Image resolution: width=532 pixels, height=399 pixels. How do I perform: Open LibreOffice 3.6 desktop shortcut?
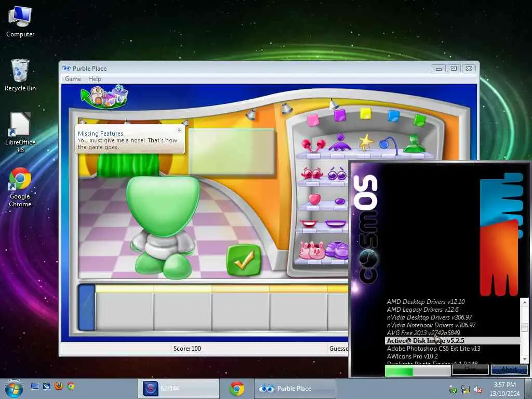tap(20, 132)
